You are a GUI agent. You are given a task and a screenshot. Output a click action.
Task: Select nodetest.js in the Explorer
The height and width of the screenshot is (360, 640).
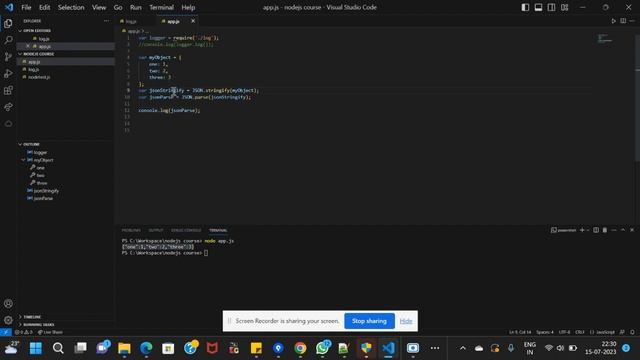[39, 77]
